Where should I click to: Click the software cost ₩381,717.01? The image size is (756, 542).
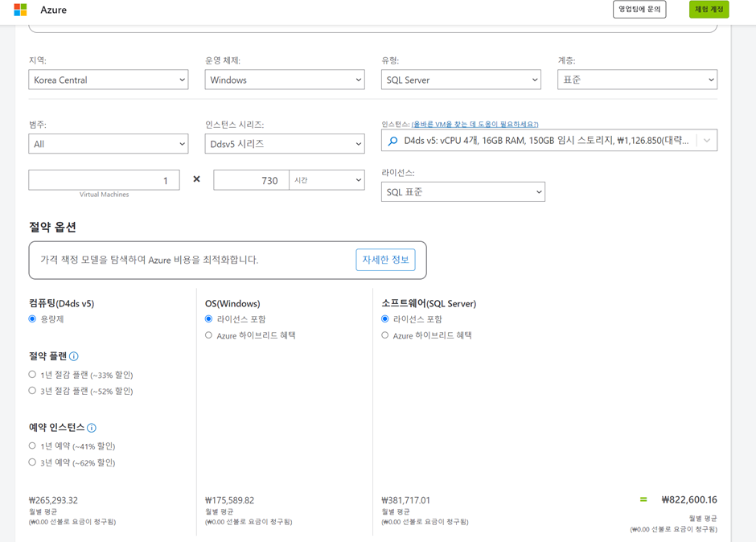pos(405,500)
